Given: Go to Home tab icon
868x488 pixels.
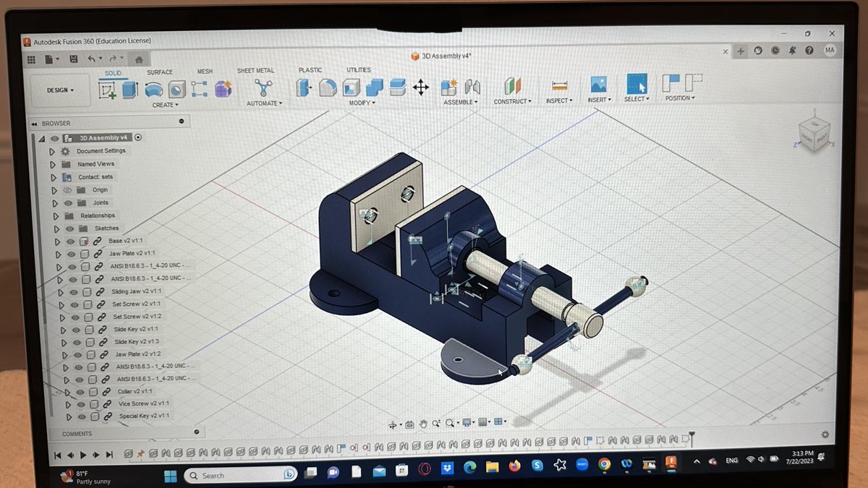Looking at the screenshot, I should (138, 59).
